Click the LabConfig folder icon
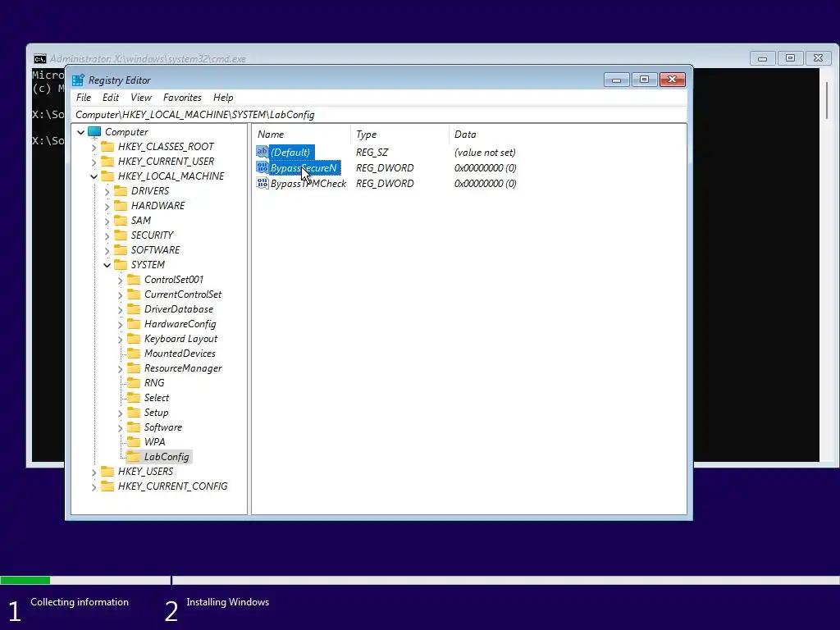This screenshot has width=840, height=630. click(134, 457)
